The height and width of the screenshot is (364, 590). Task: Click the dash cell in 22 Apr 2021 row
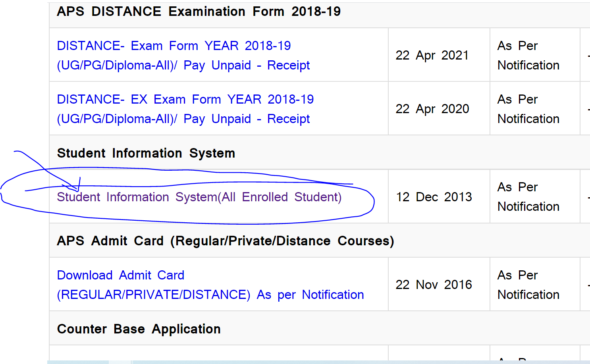pyautogui.click(x=588, y=55)
